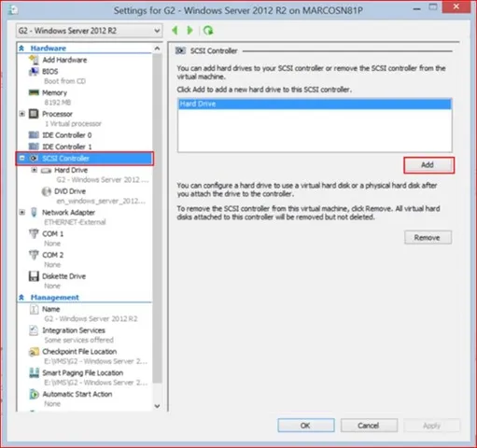Click the SCSI Controller tree icon
The width and height of the screenshot is (477, 448).
[x=34, y=158]
